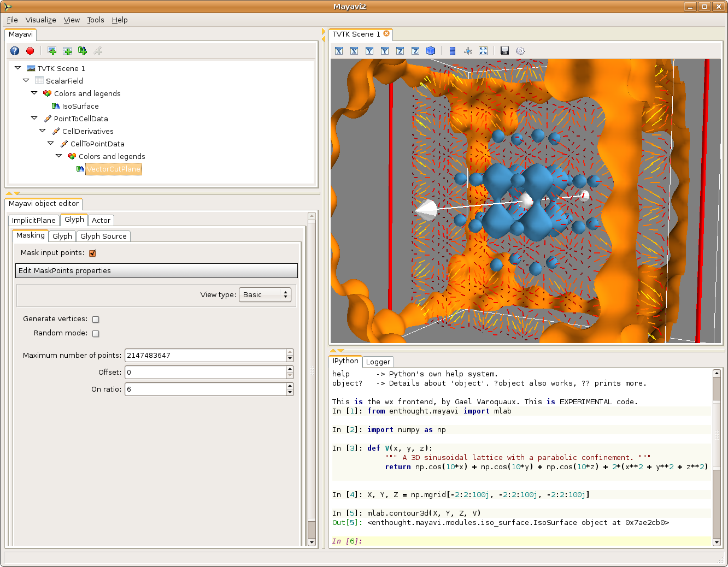728x567 pixels.
Task: Open the Visualize menu
Action: click(40, 20)
